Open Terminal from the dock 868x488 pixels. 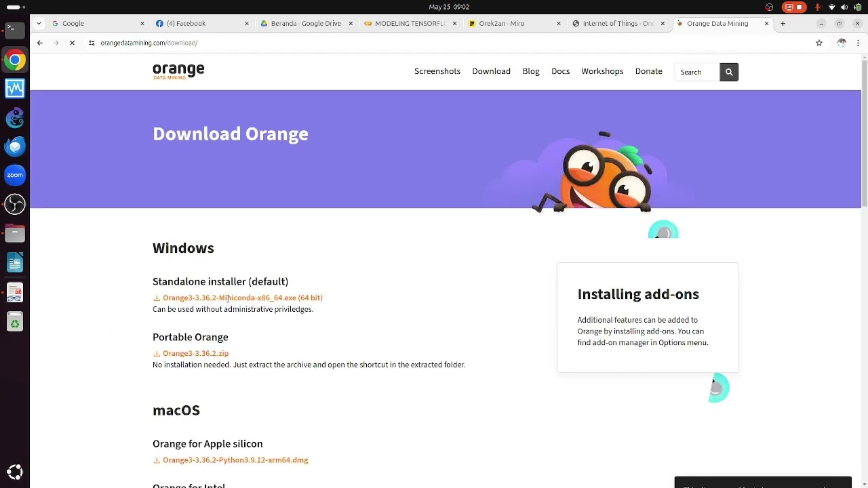pyautogui.click(x=14, y=30)
